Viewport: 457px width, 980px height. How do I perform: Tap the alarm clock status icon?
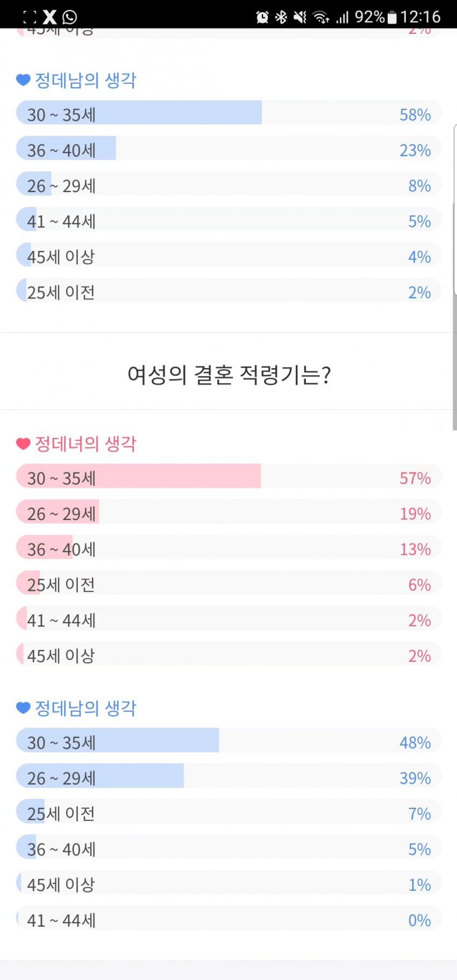(x=262, y=17)
